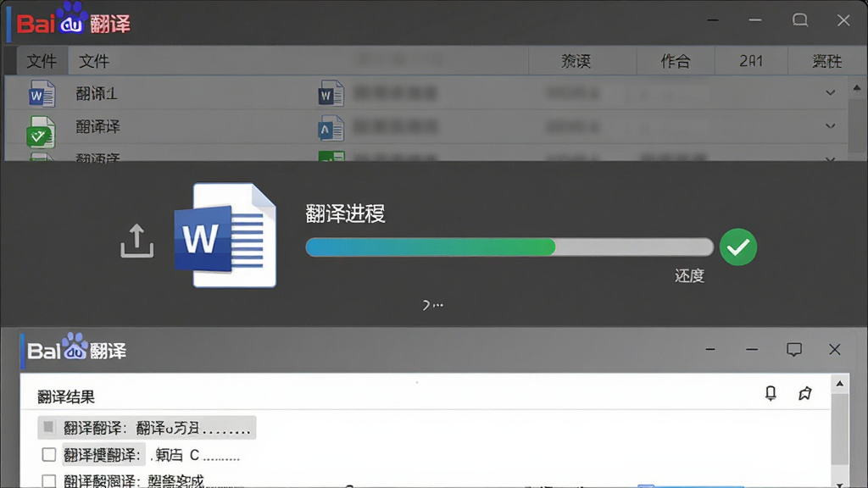Viewport: 868px width, 488px height.
Task: Open the highlighted 文件 tab
Action: 42,61
